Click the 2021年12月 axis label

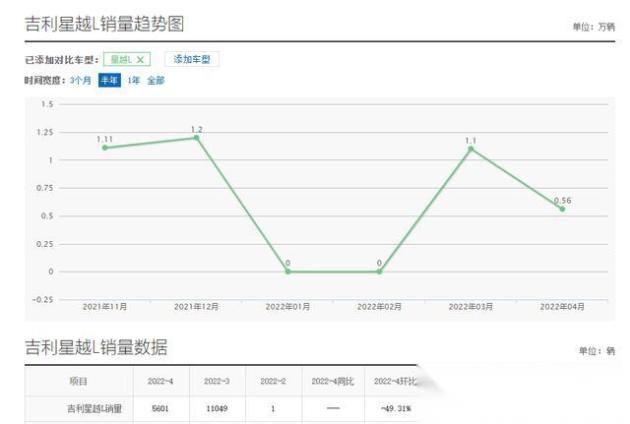(196, 307)
